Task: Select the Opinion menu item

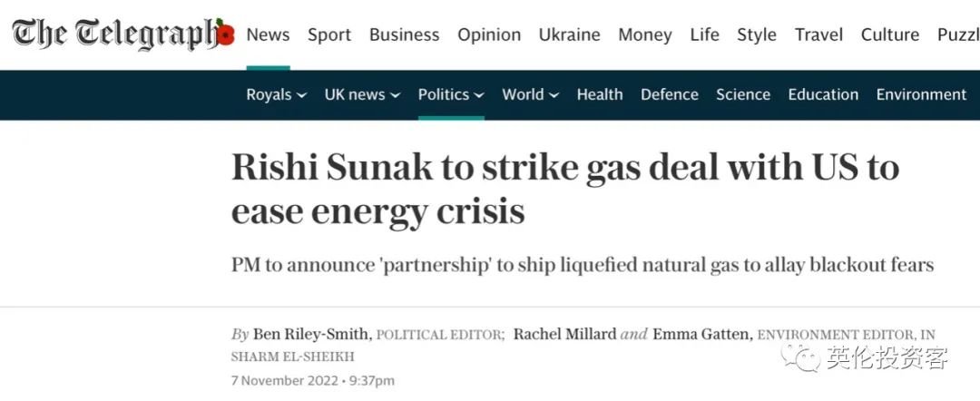Action: click(x=489, y=35)
